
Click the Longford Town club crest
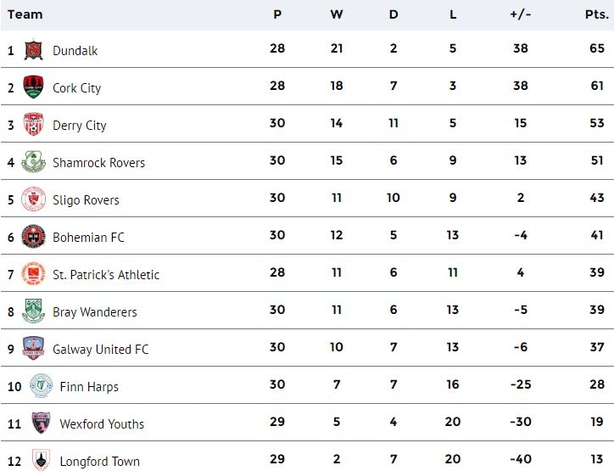[x=41, y=460]
